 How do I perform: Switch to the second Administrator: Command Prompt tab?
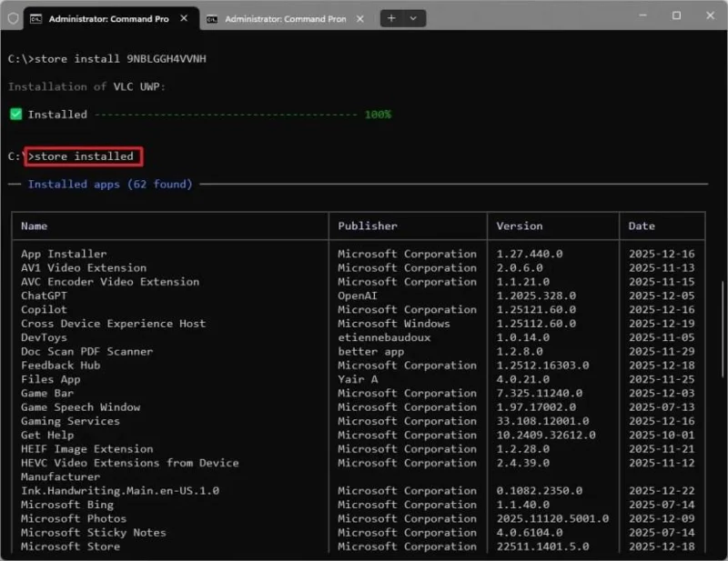click(x=286, y=19)
